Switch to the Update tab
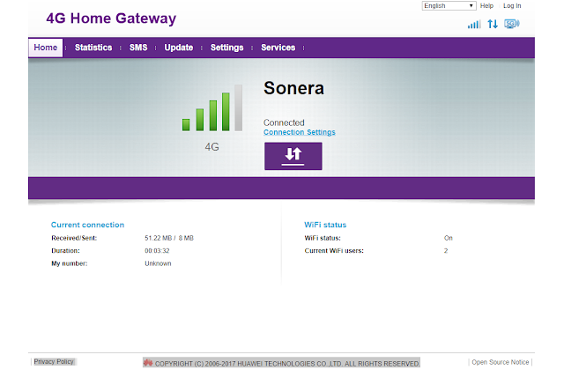 [x=178, y=48]
